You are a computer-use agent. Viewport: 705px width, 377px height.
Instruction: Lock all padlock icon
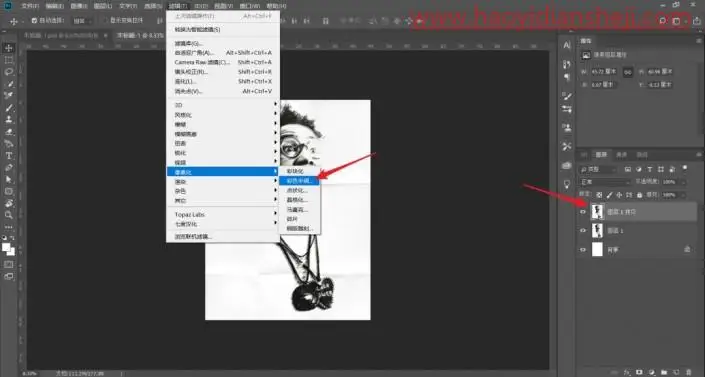[x=639, y=195]
